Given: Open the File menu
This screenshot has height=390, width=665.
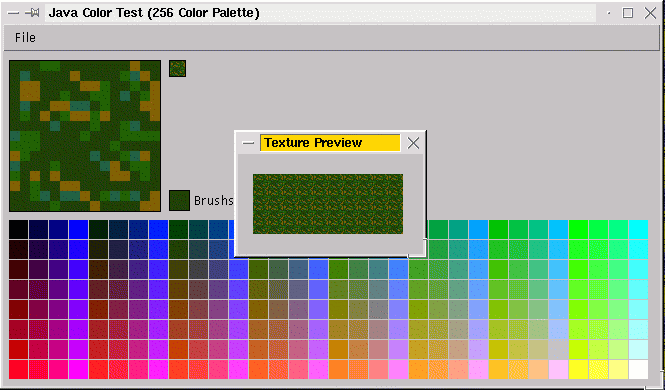Looking at the screenshot, I should pyautogui.click(x=25, y=38).
